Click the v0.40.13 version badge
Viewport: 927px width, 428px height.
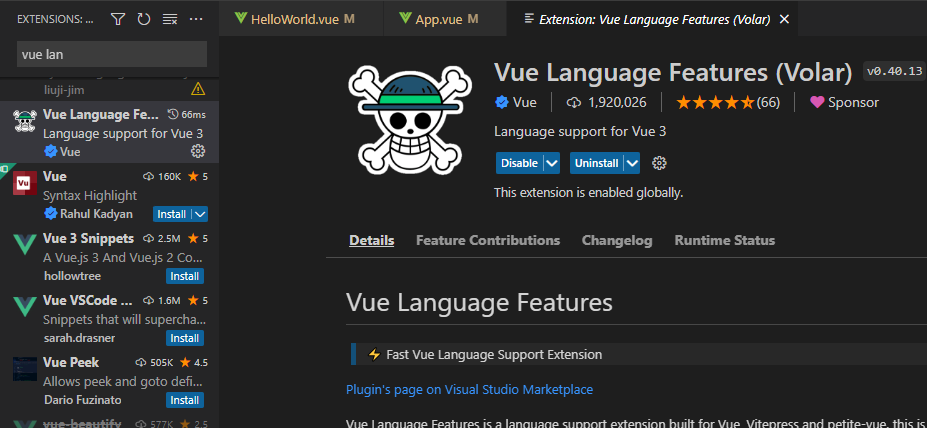point(894,72)
